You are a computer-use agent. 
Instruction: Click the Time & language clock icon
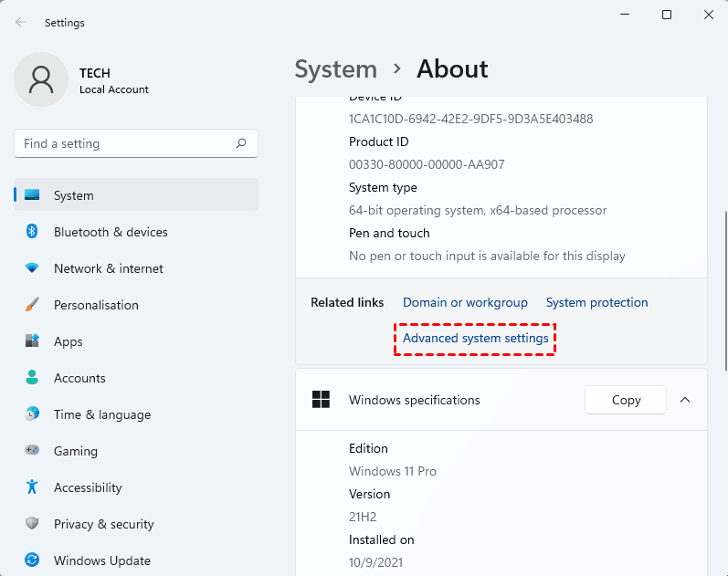click(32, 414)
